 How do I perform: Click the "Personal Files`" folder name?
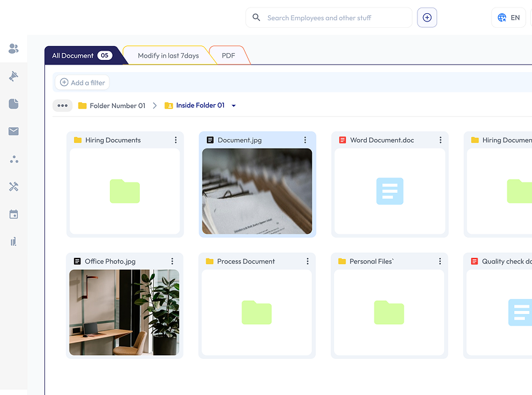(x=371, y=261)
